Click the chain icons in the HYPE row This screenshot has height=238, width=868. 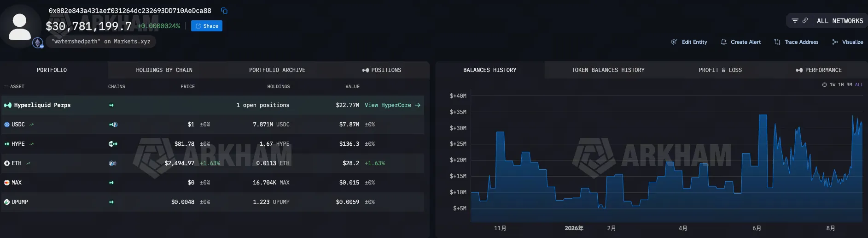pyautogui.click(x=113, y=144)
